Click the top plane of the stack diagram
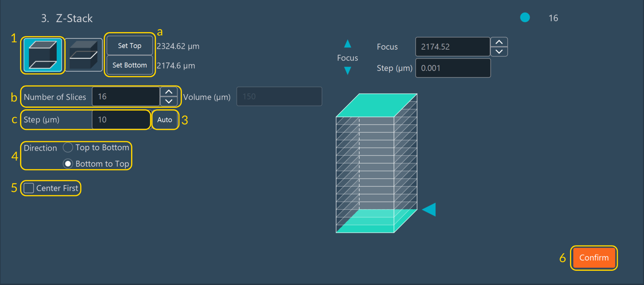644x285 pixels. pyautogui.click(x=377, y=105)
